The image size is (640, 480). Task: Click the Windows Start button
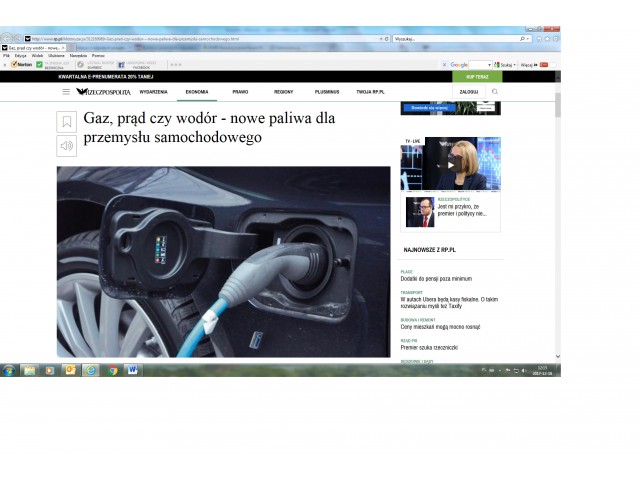(x=9, y=370)
